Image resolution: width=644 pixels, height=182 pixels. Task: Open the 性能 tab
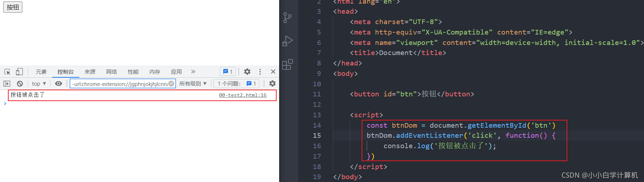point(133,72)
